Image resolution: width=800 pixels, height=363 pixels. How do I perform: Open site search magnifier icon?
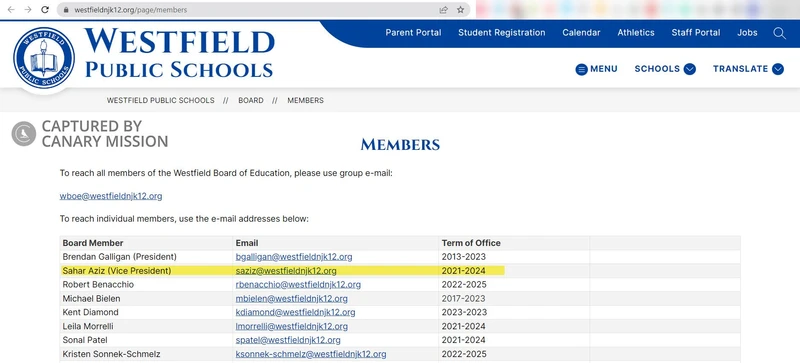pyautogui.click(x=779, y=33)
